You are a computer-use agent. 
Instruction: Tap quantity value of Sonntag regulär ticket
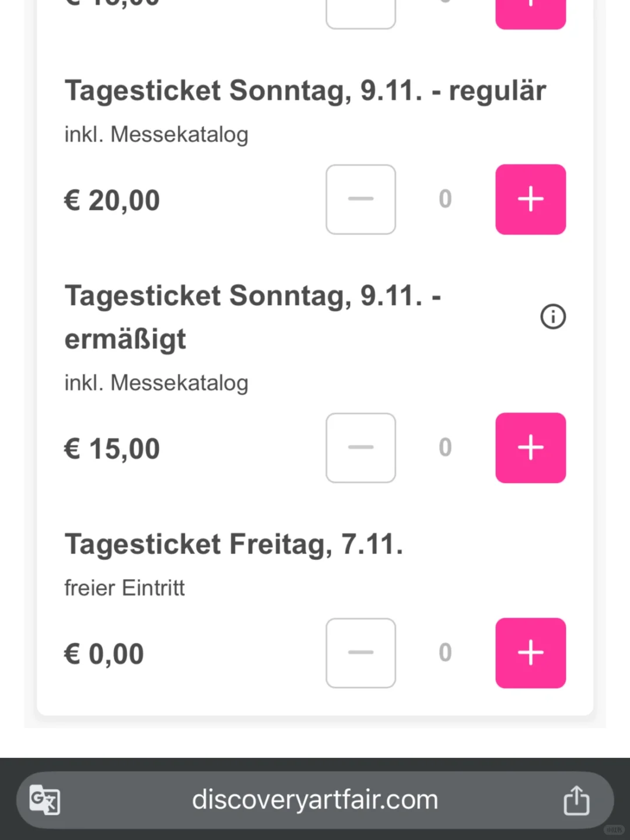[x=445, y=199]
